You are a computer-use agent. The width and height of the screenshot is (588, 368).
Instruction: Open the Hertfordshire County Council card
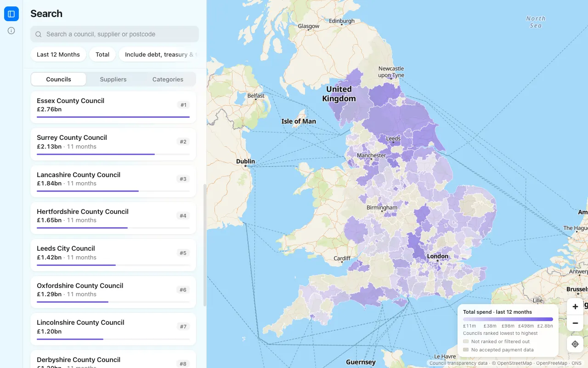pos(113,218)
